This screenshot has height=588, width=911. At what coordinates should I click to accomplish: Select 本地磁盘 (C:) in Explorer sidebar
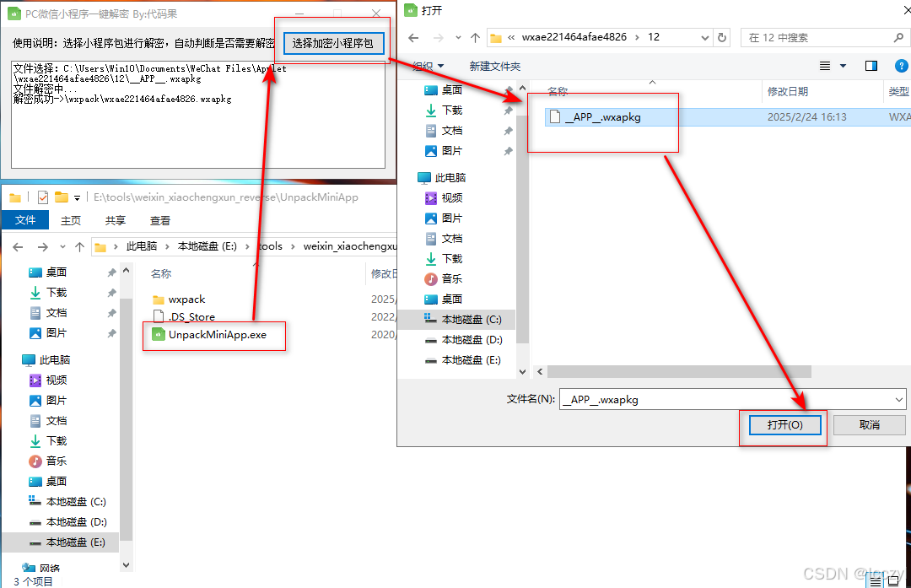[x=76, y=501]
